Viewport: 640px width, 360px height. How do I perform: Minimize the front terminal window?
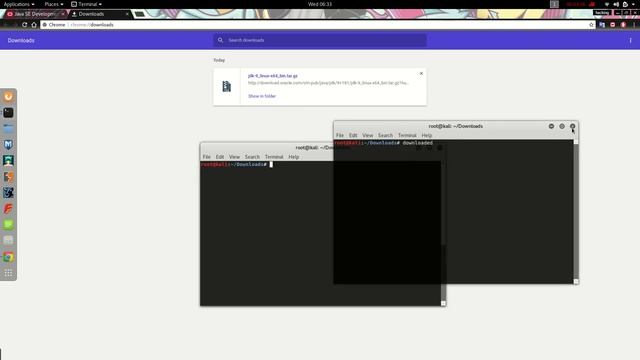coord(551,126)
